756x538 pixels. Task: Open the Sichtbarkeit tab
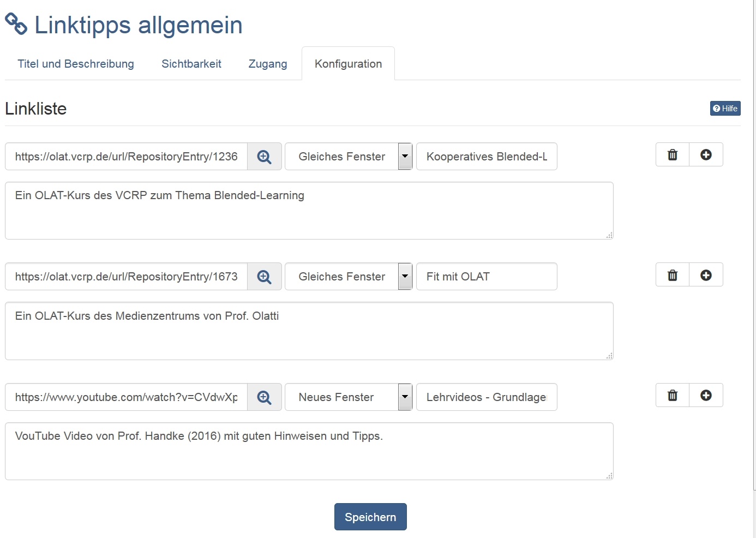pos(191,64)
